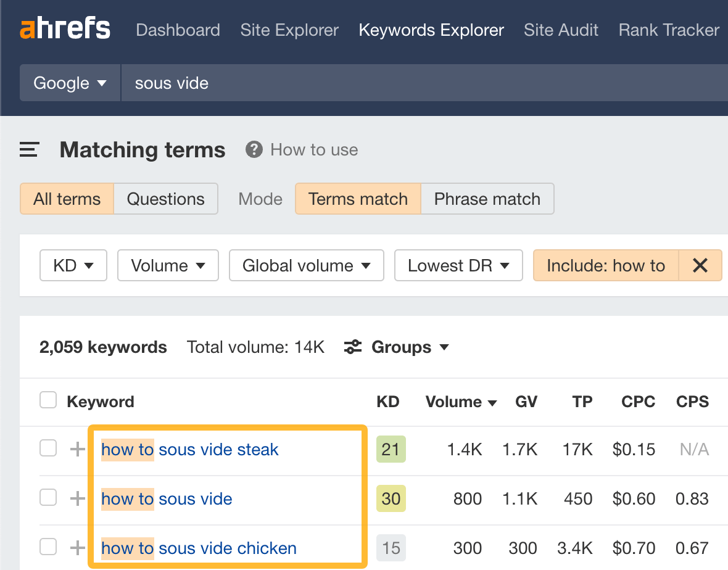This screenshot has width=728, height=570.
Task: Remove the 'Include: how to' filter via X icon
Action: [700, 265]
